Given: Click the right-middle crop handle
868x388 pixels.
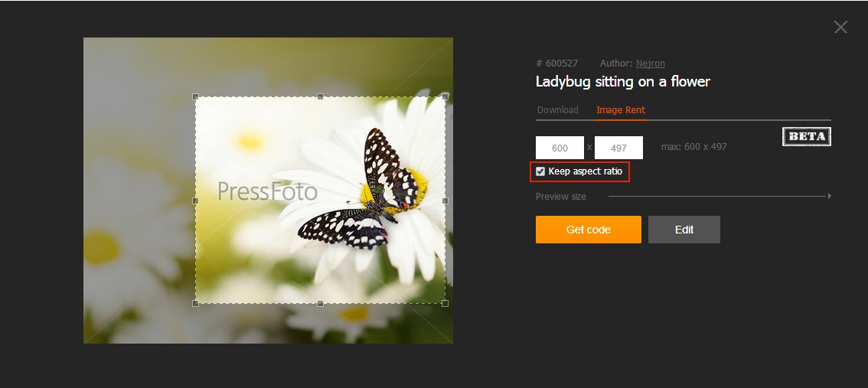Looking at the screenshot, I should point(445,201).
